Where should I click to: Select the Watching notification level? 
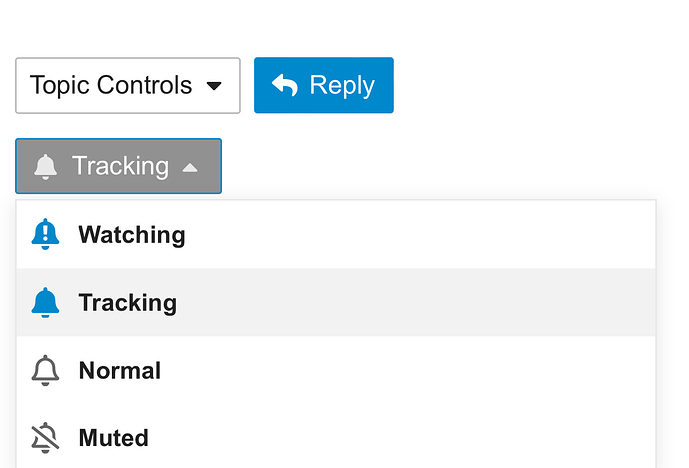[x=132, y=235]
